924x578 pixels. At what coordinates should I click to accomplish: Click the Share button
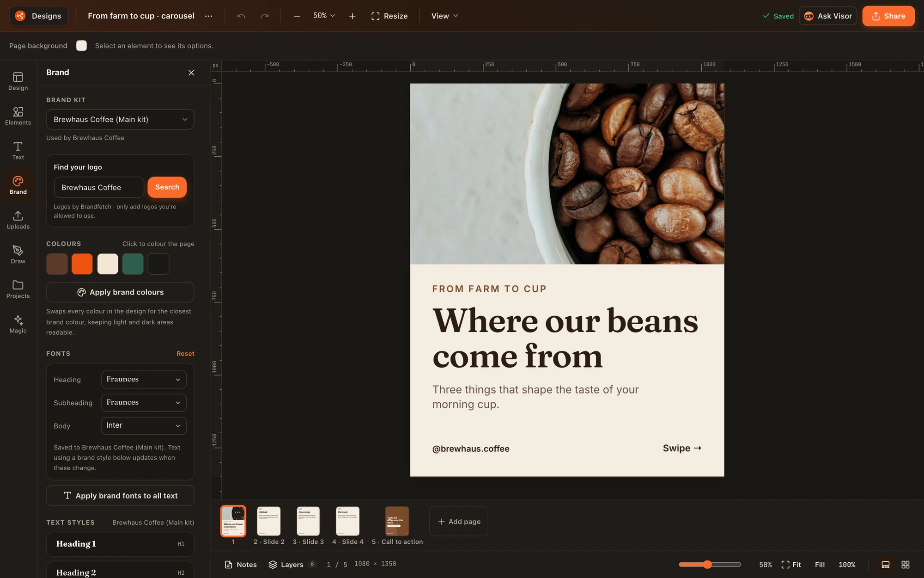coord(888,16)
